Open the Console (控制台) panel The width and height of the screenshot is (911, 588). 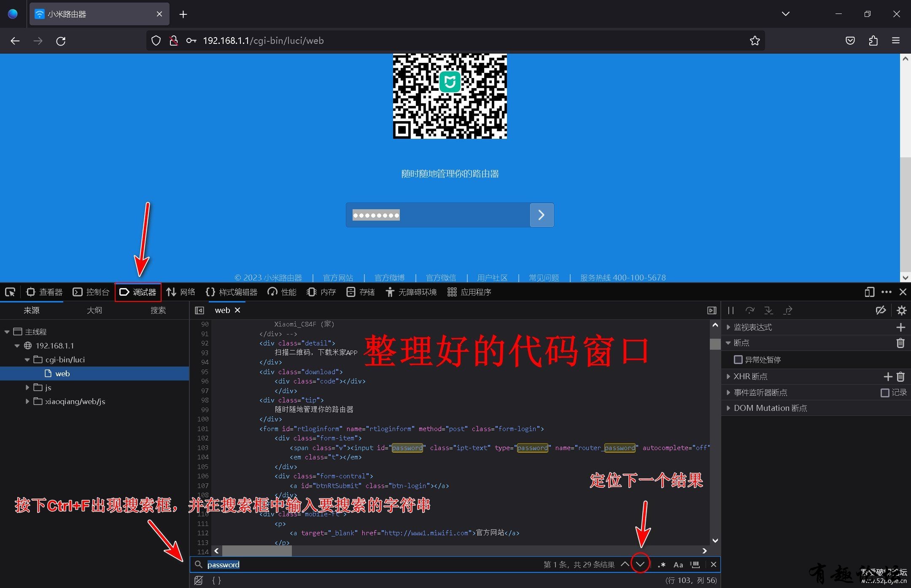(x=91, y=292)
